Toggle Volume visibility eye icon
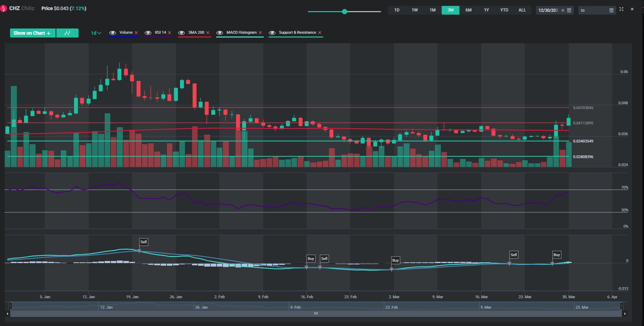Screen dimensions: 644x326 pyautogui.click(x=113, y=33)
